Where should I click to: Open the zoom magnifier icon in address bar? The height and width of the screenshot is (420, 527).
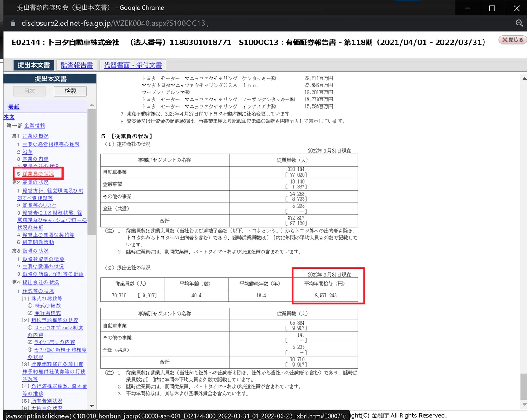point(519,23)
